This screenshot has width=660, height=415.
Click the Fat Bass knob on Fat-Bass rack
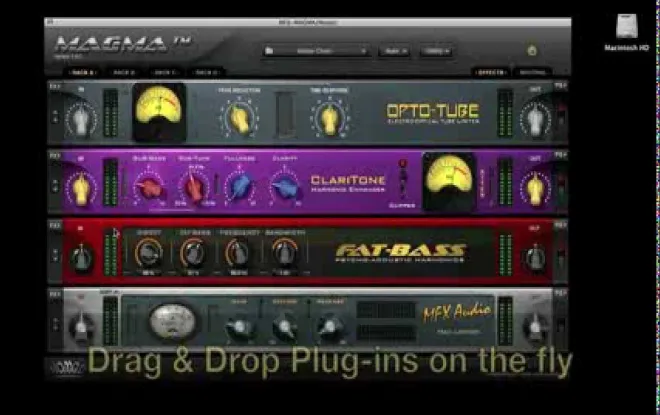[x=193, y=253]
